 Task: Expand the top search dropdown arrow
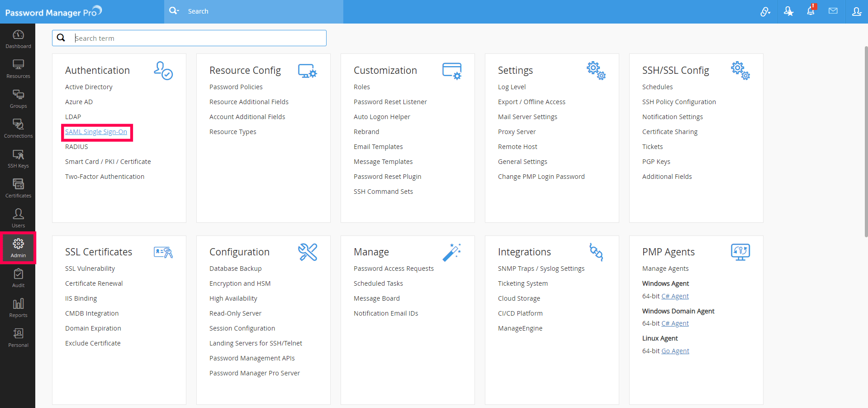click(178, 10)
